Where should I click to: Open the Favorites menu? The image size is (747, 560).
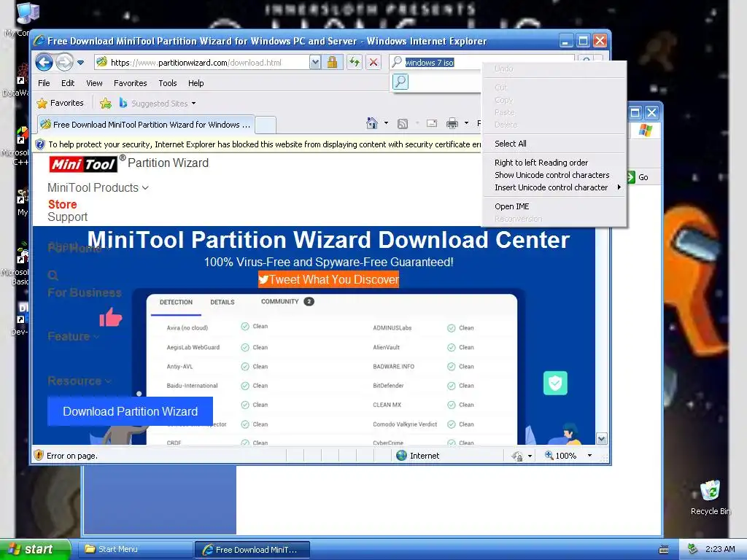click(x=130, y=83)
